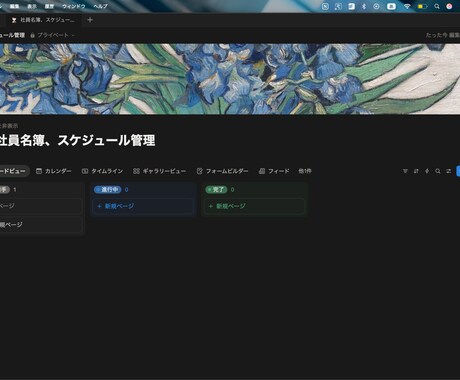
Task: Switch to タイムライン view tab
Action: (102, 171)
